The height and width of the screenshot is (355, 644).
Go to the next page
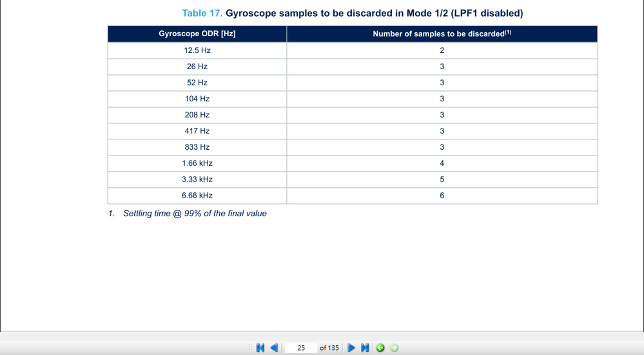tap(351, 348)
